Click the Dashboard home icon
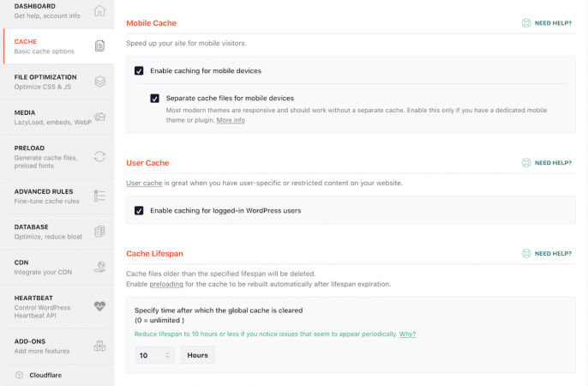Viewport: 588px width, 386px height. pyautogui.click(x=99, y=11)
